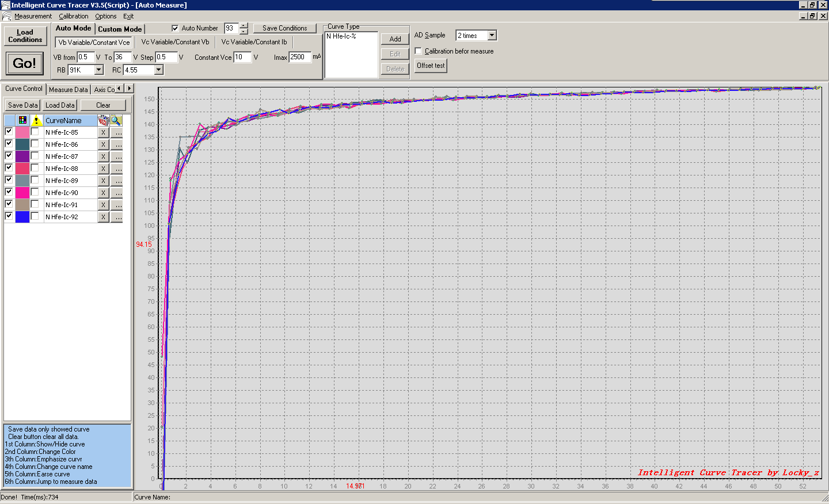
Task: Select the Vc Variable/Constant Vb tab
Action: (175, 42)
